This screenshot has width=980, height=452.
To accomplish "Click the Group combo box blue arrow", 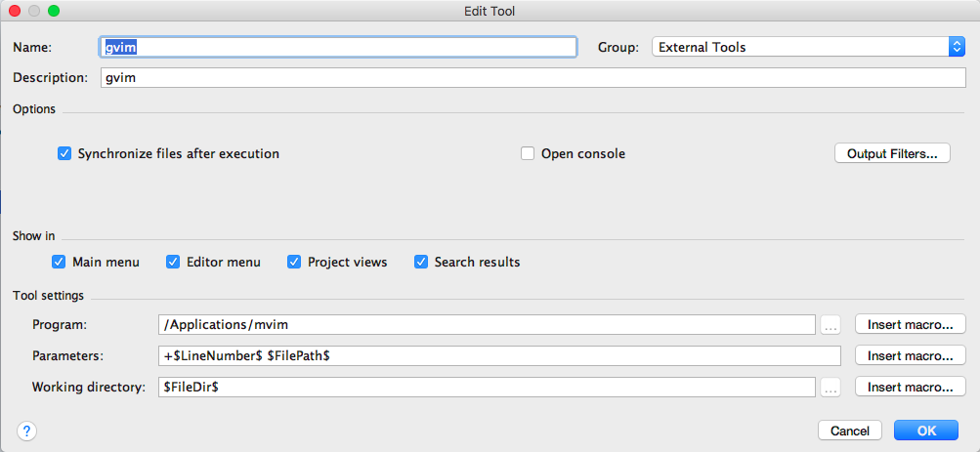I will (x=957, y=47).
